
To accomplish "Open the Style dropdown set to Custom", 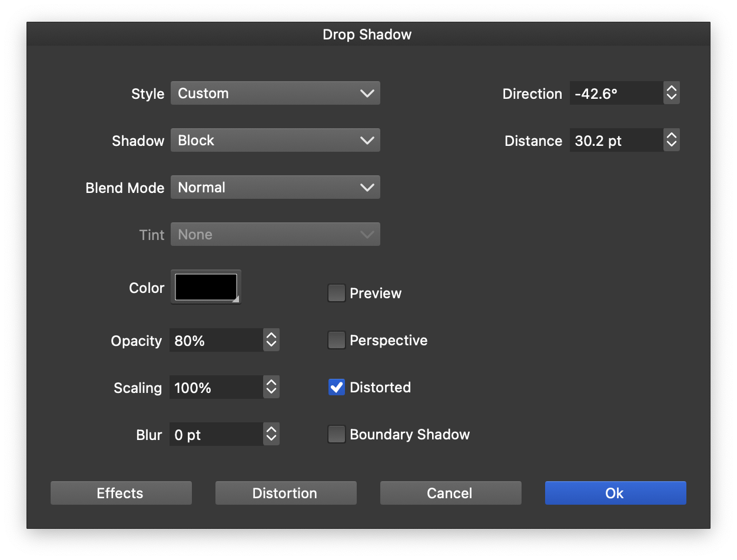I will point(275,94).
